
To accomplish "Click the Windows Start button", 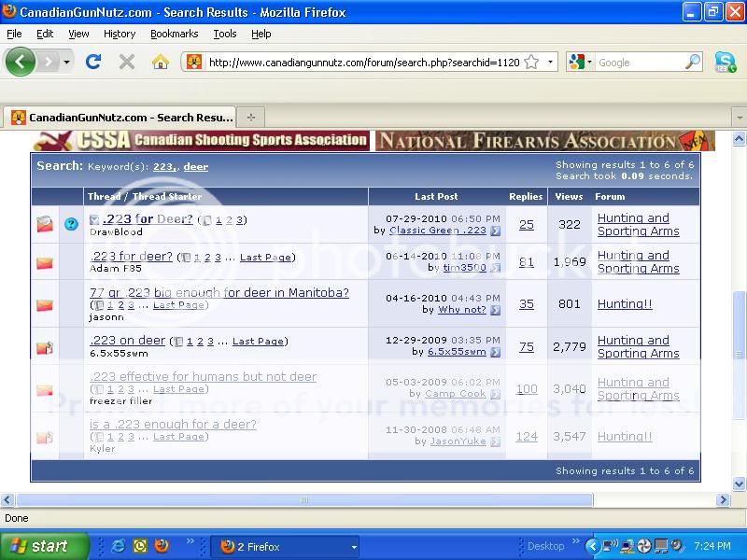I will click(44, 546).
